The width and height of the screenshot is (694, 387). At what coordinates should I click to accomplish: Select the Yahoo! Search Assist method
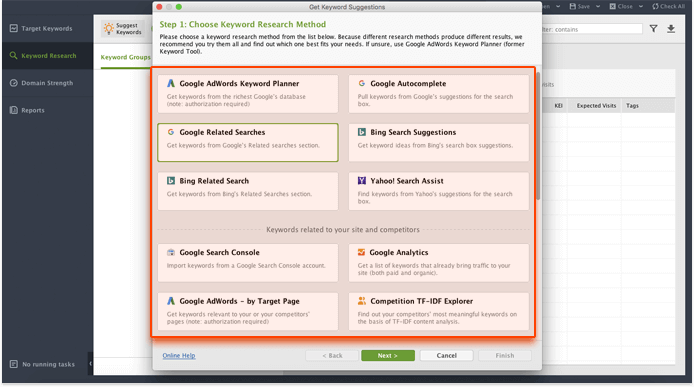tap(439, 191)
